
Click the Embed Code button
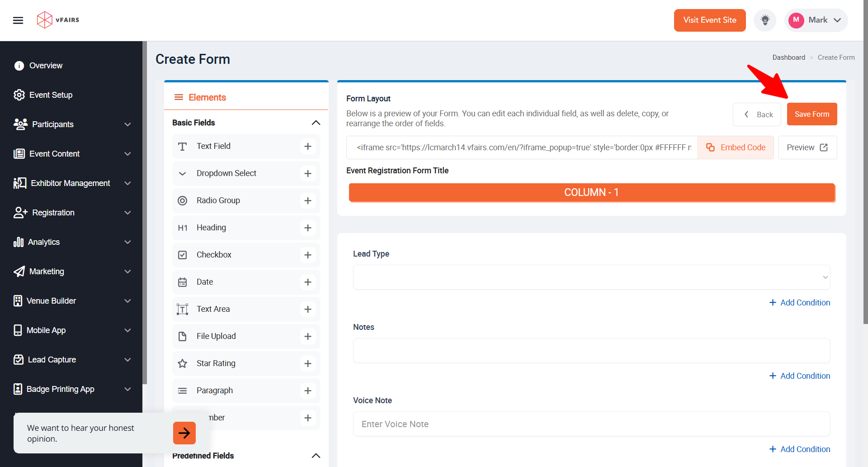[x=736, y=148]
